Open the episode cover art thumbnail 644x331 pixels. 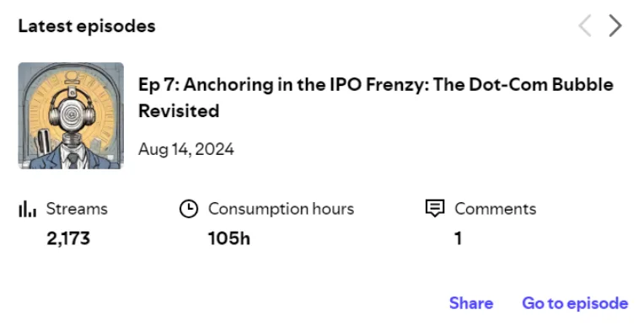71,115
